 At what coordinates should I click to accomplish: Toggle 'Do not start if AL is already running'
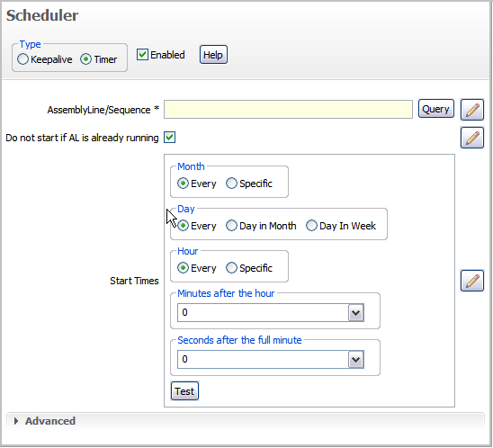[169, 138]
